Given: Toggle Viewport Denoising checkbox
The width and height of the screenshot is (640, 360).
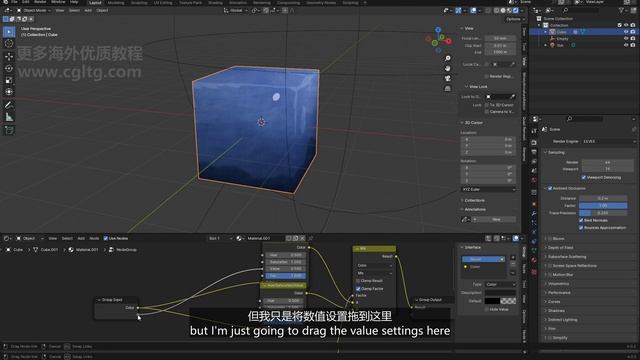Looking at the screenshot, I should [583, 178].
